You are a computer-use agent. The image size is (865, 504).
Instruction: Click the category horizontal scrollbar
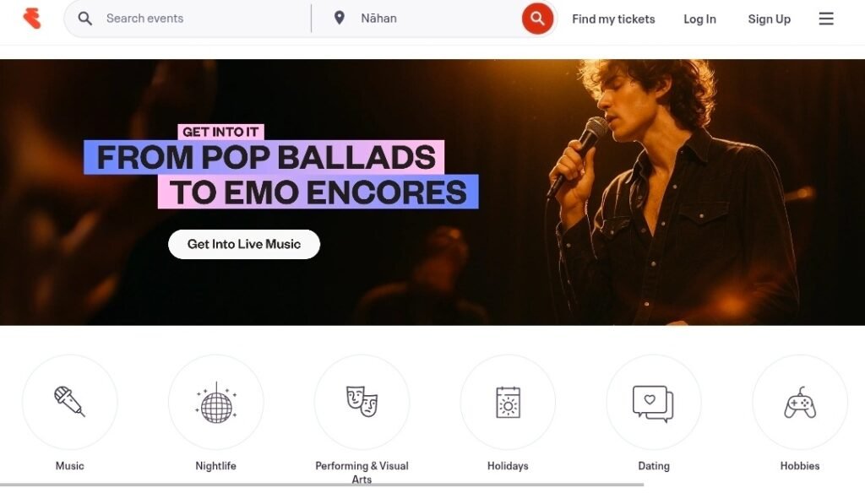click(322, 485)
